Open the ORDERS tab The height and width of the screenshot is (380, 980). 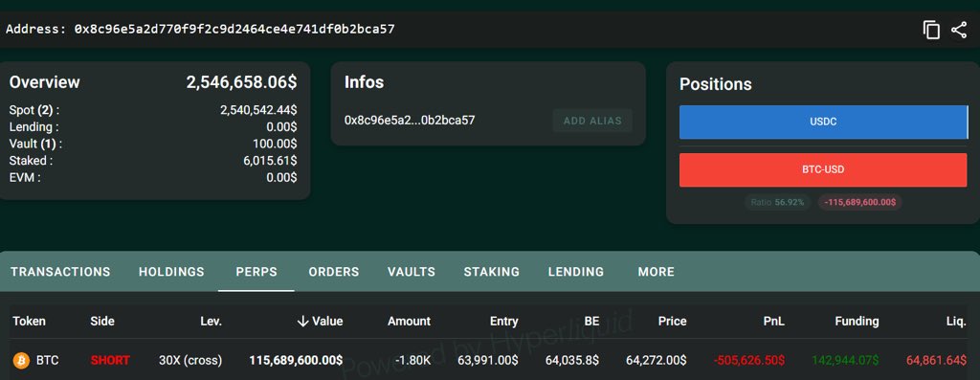click(334, 272)
